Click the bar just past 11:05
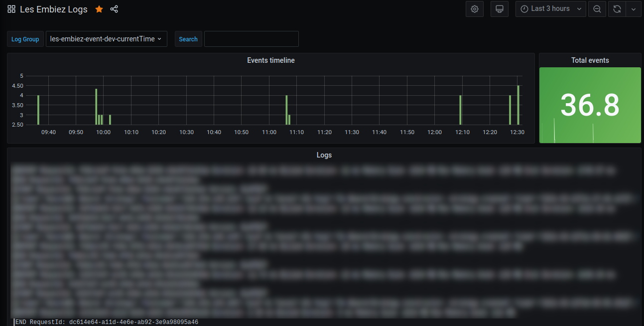Viewport: 644px width, 326px height. (286, 110)
